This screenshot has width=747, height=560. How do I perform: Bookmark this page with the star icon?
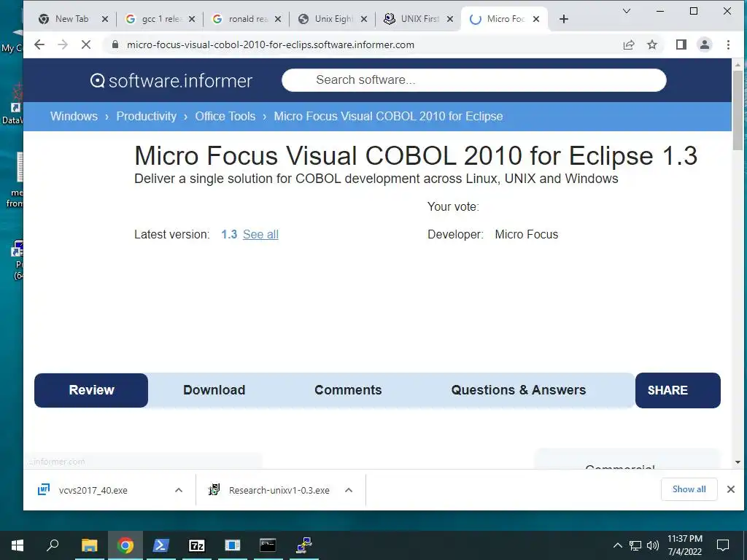click(x=652, y=44)
